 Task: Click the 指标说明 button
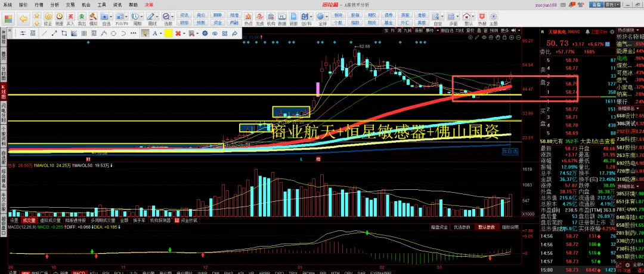[509, 227]
